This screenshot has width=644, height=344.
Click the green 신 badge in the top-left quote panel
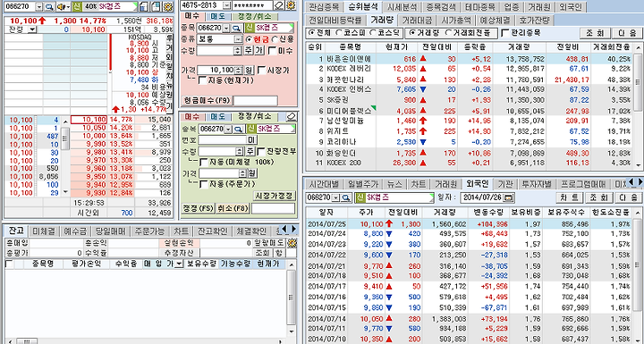76,6
